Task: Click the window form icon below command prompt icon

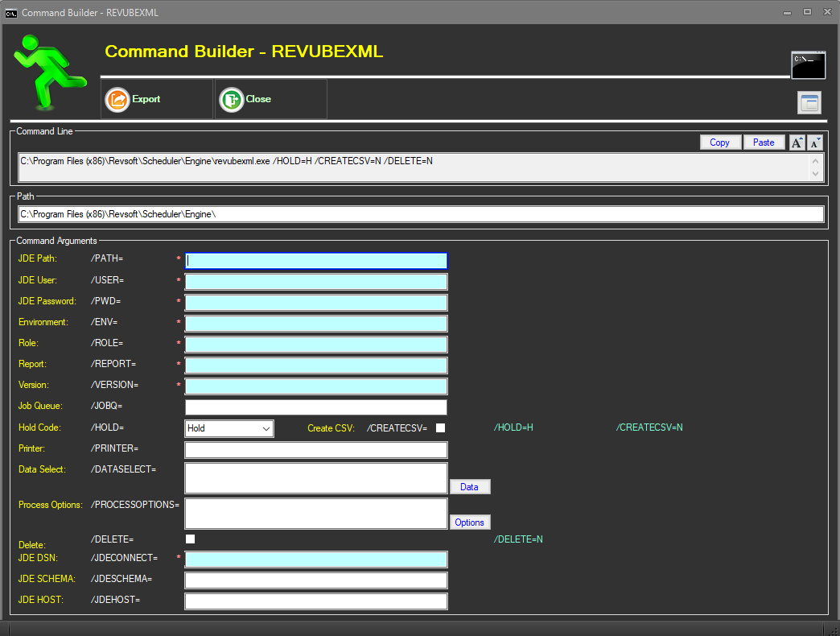Action: [x=809, y=102]
